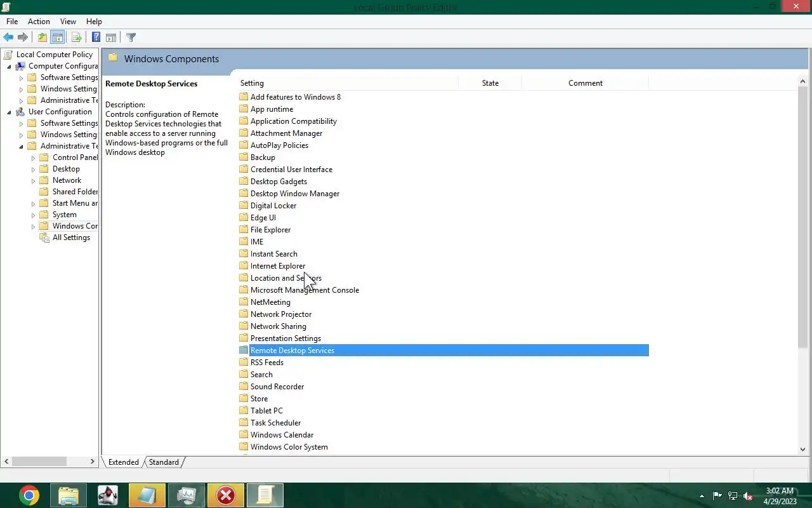Select the Credential User Interface folder

[x=291, y=170]
